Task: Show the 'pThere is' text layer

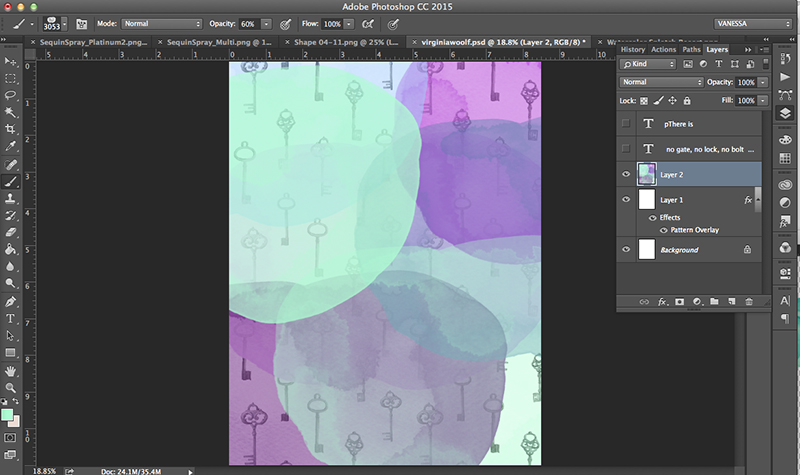Action: 626,123
